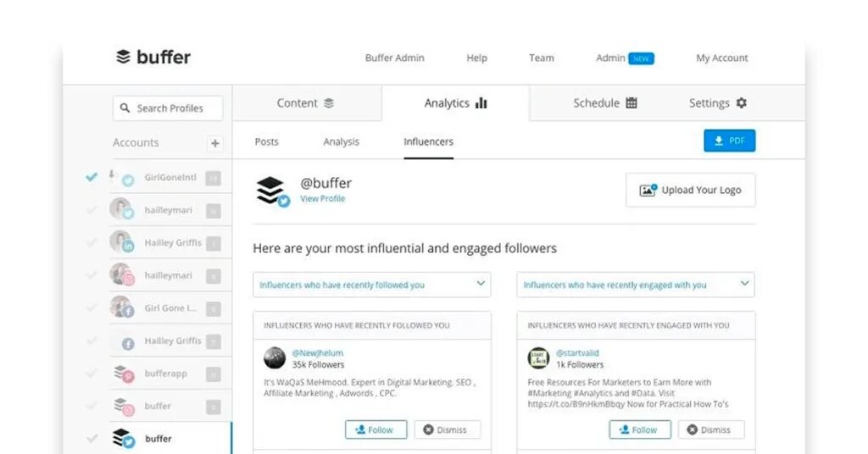Open 'recently engaged with you' influencers dropdown
868x454 pixels.
tap(636, 285)
